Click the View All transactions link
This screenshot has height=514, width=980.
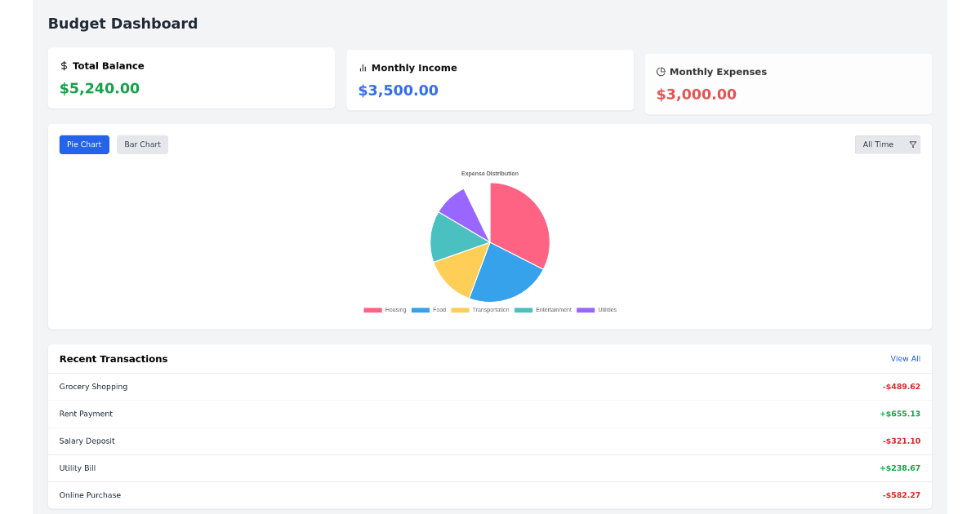pyautogui.click(x=905, y=358)
